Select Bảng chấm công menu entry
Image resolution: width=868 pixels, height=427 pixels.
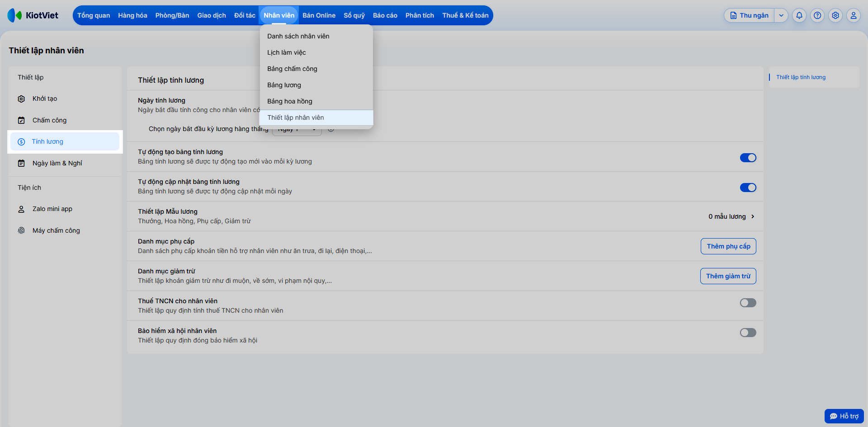(x=316, y=69)
